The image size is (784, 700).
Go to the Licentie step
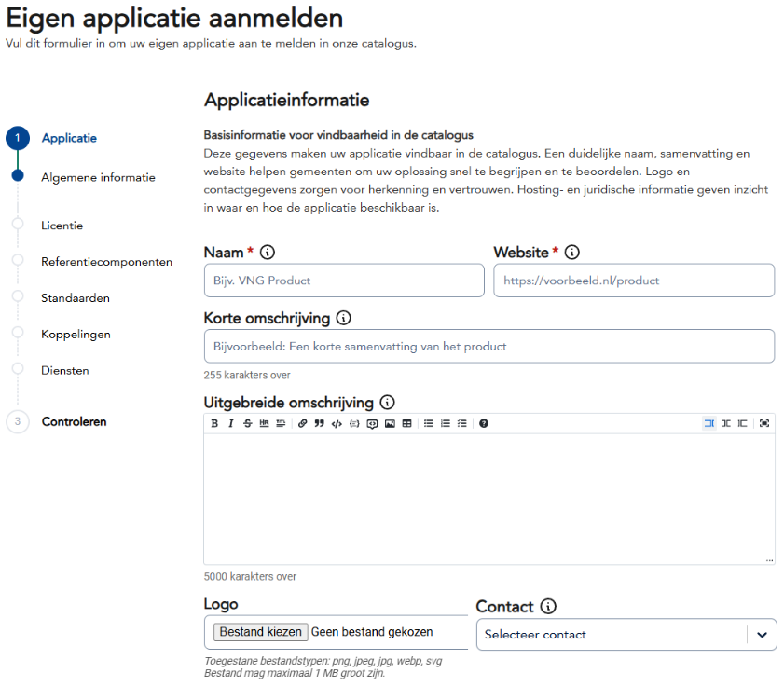(62, 226)
